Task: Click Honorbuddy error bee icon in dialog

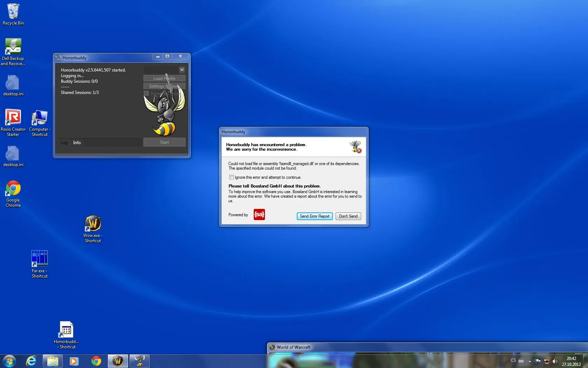Action: [355, 146]
